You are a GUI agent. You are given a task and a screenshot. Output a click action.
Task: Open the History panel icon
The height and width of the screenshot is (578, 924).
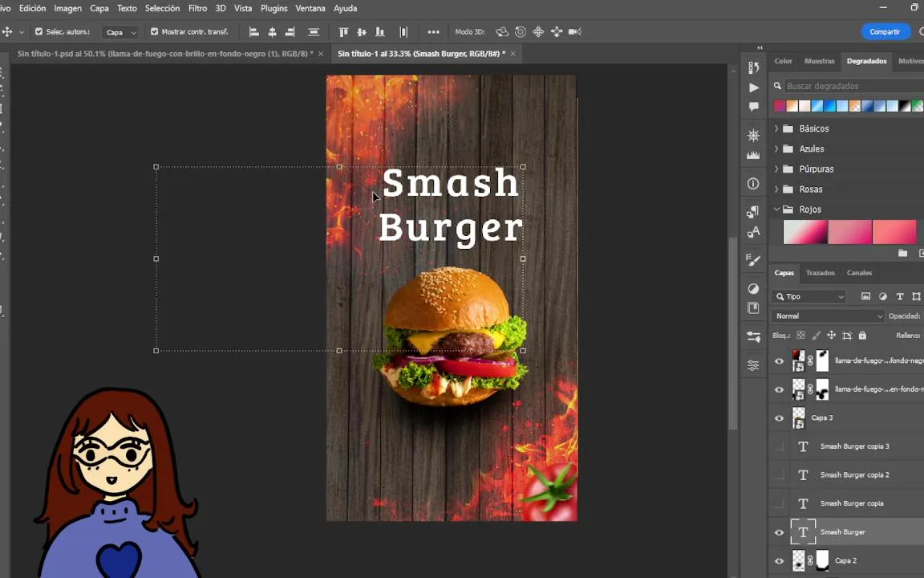pyautogui.click(x=754, y=67)
